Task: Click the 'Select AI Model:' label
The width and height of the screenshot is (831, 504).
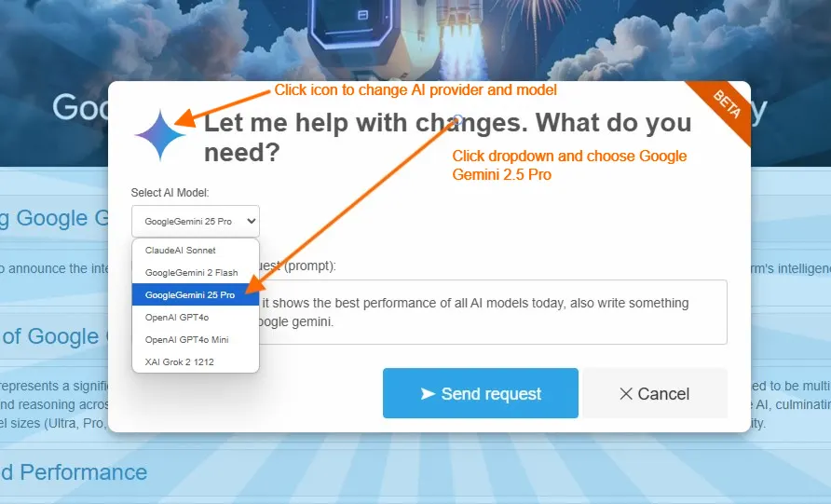Action: [x=170, y=193]
